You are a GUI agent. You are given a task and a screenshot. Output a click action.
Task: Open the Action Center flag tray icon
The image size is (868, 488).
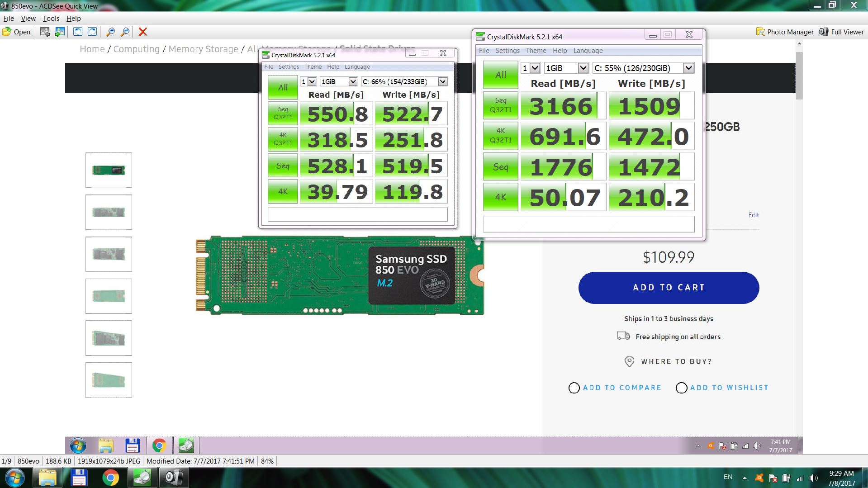[x=773, y=478]
